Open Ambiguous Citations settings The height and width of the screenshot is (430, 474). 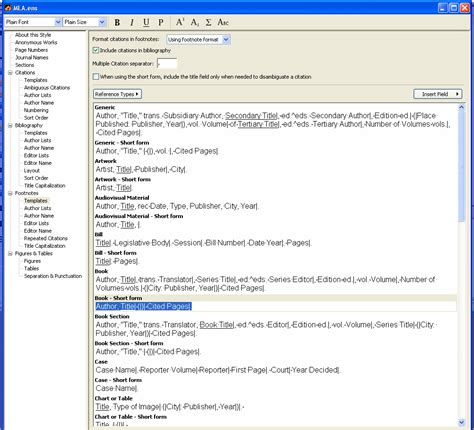(x=47, y=88)
